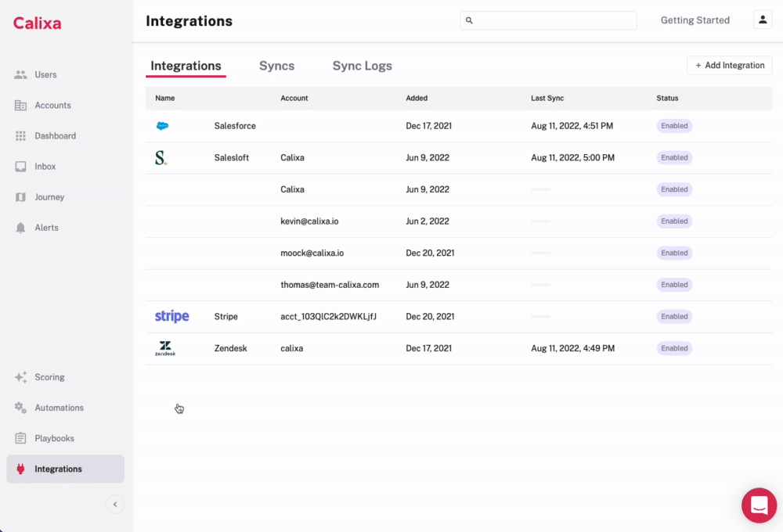Image resolution: width=783 pixels, height=532 pixels.
Task: Click the Enabled badge for kevin@calixa.io
Action: tap(674, 221)
